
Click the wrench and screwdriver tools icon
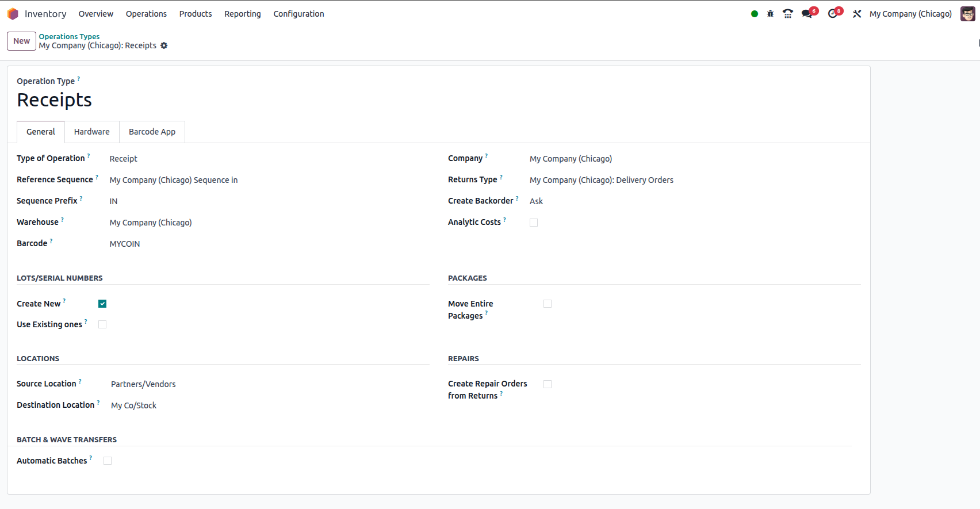tap(857, 14)
